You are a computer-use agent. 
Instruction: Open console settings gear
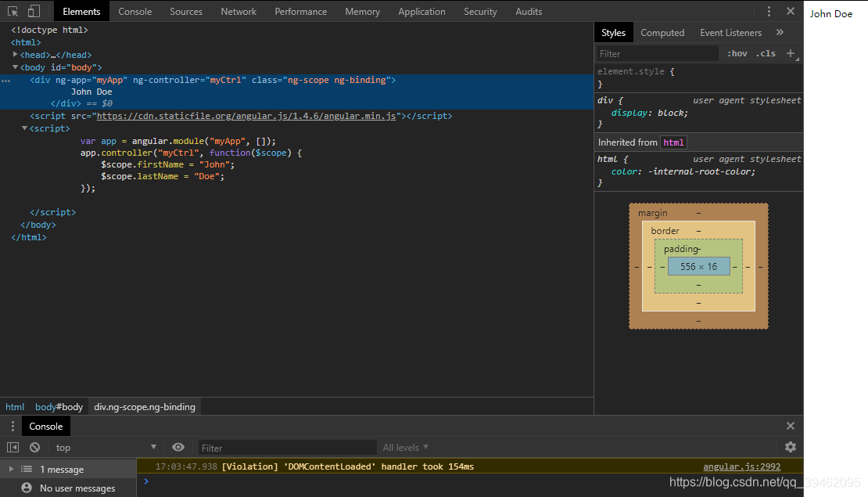coord(791,447)
